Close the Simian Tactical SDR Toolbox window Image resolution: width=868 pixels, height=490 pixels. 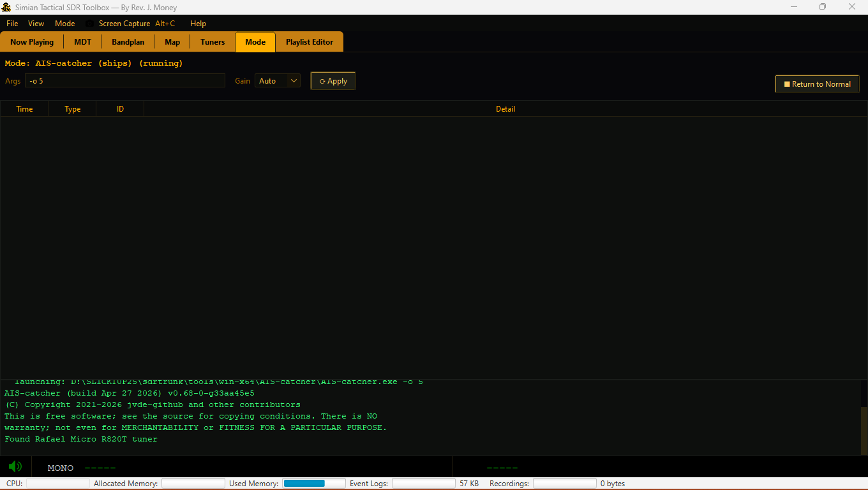(x=852, y=7)
